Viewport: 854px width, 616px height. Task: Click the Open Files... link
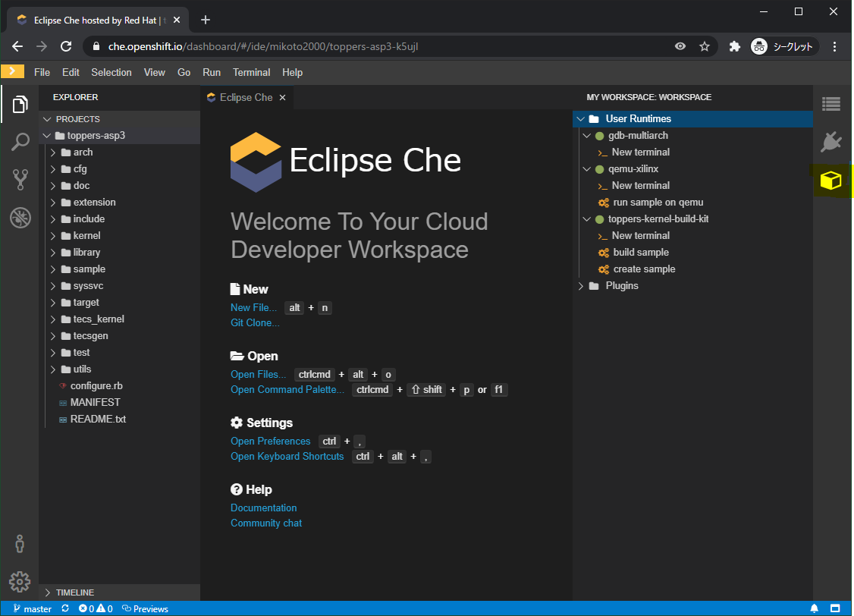(x=258, y=374)
